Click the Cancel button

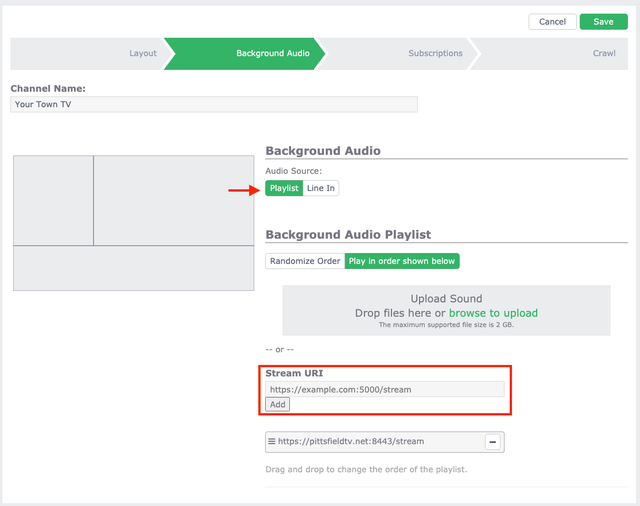coord(552,22)
